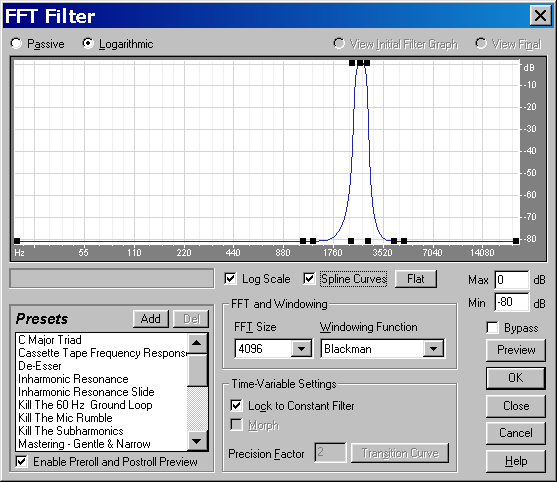Select the De-Esser preset
This screenshot has width=557, height=482.
pos(40,366)
